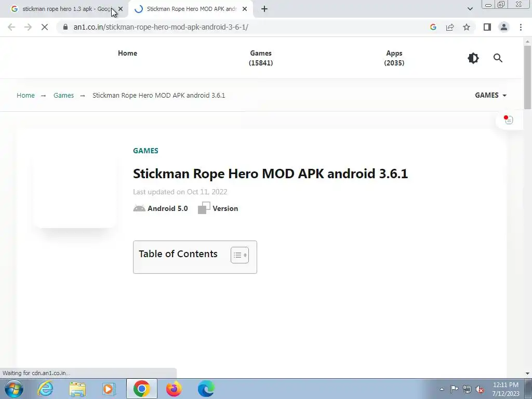Click the version squares icon
Image resolution: width=532 pixels, height=399 pixels.
coord(204,208)
